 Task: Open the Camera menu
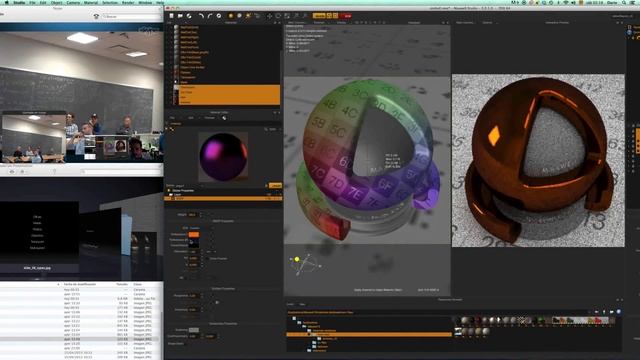pos(73,2)
